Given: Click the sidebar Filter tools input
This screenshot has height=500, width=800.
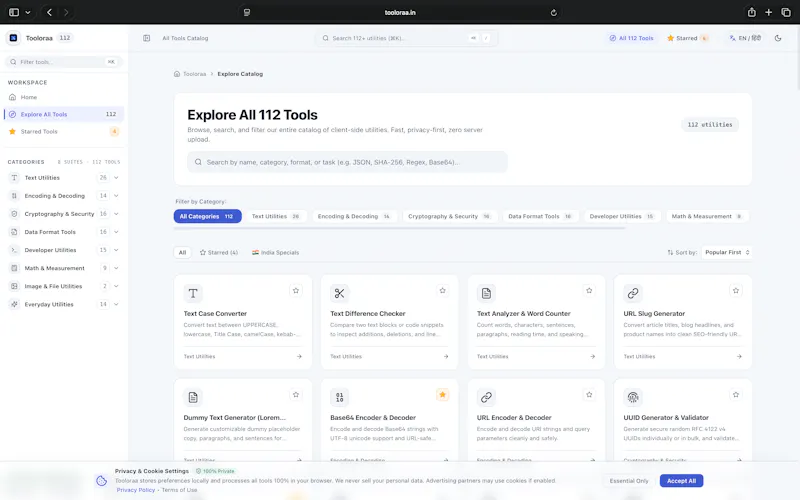Looking at the screenshot, I should [64, 62].
